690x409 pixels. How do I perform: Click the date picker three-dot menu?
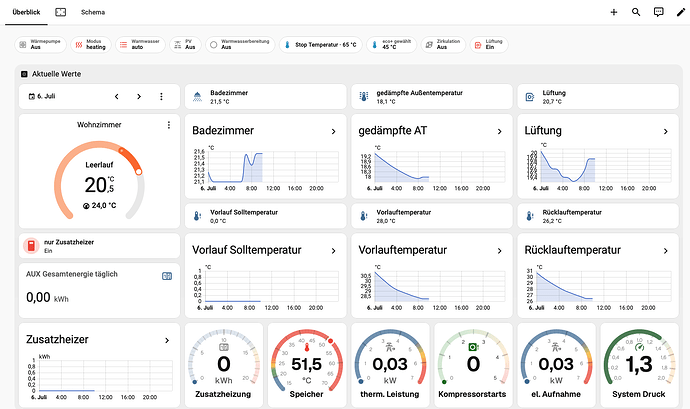tap(161, 96)
